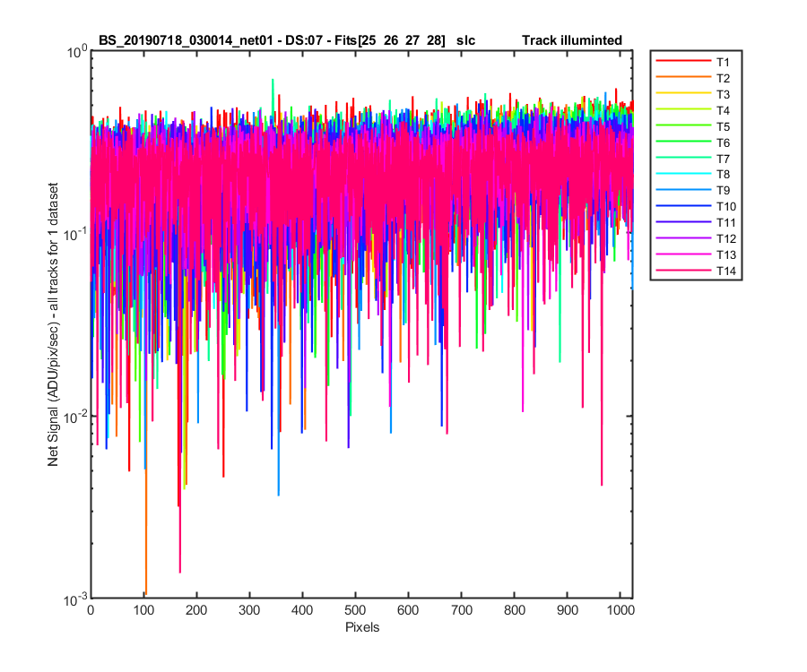Screen dimensions: 807x672
Task: Click the y-axis tick label 10^-2
Action: click(75, 417)
